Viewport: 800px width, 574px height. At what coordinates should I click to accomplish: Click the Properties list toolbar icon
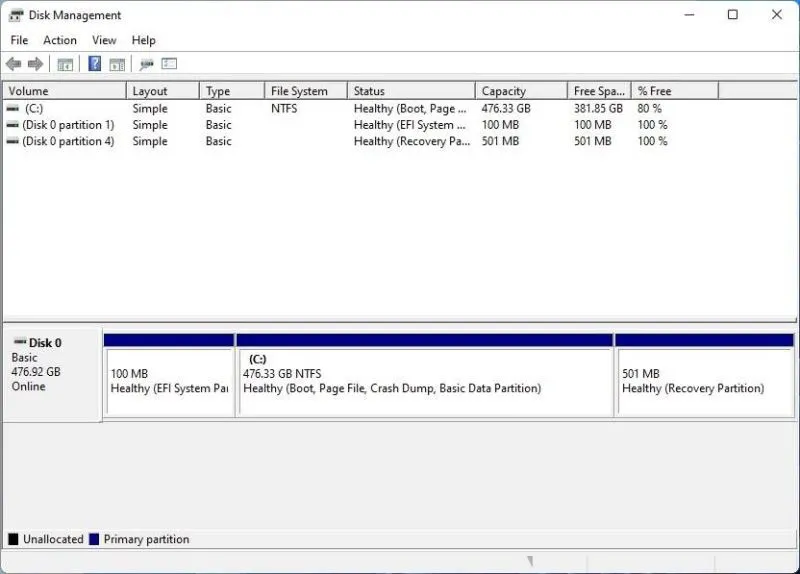169,64
